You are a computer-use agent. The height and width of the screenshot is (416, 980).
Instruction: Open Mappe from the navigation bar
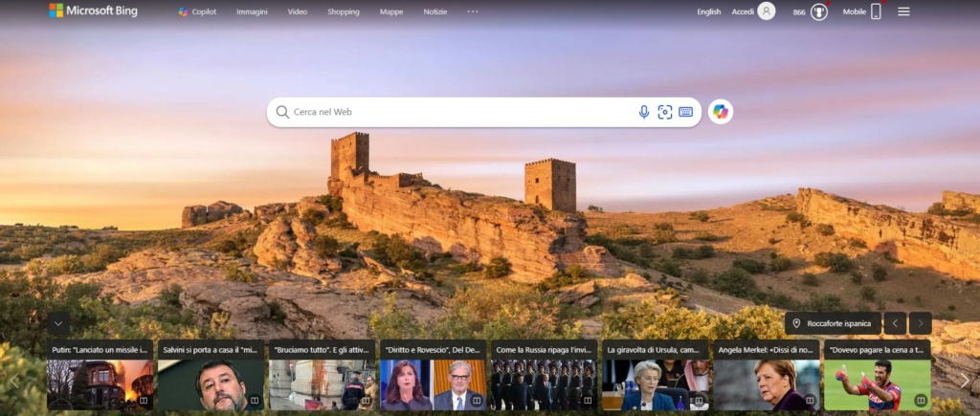coord(391,11)
